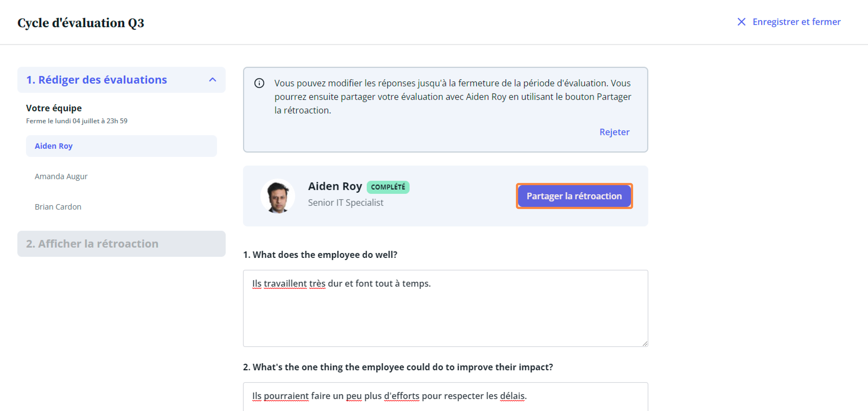Click the Senior IT Specialist job title text

click(x=346, y=203)
